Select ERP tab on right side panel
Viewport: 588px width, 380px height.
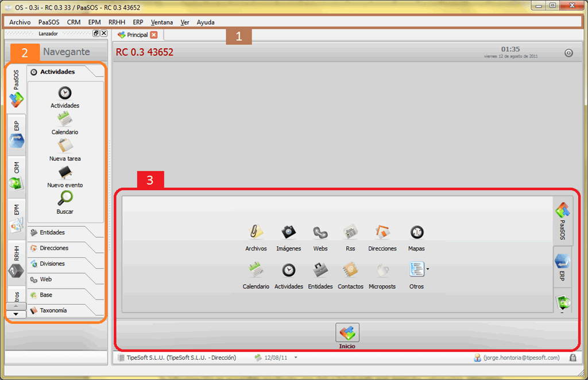563,267
